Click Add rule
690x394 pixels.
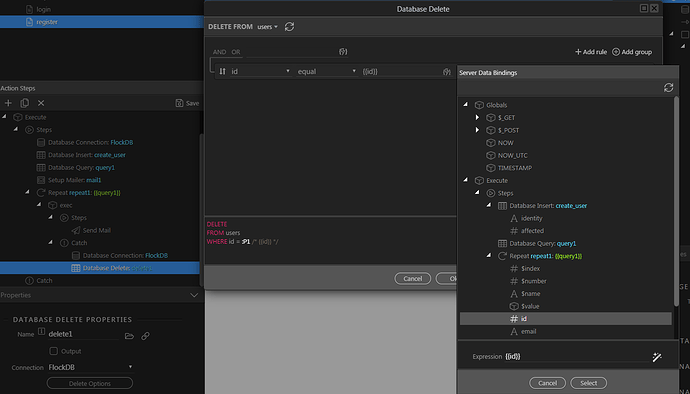591,52
